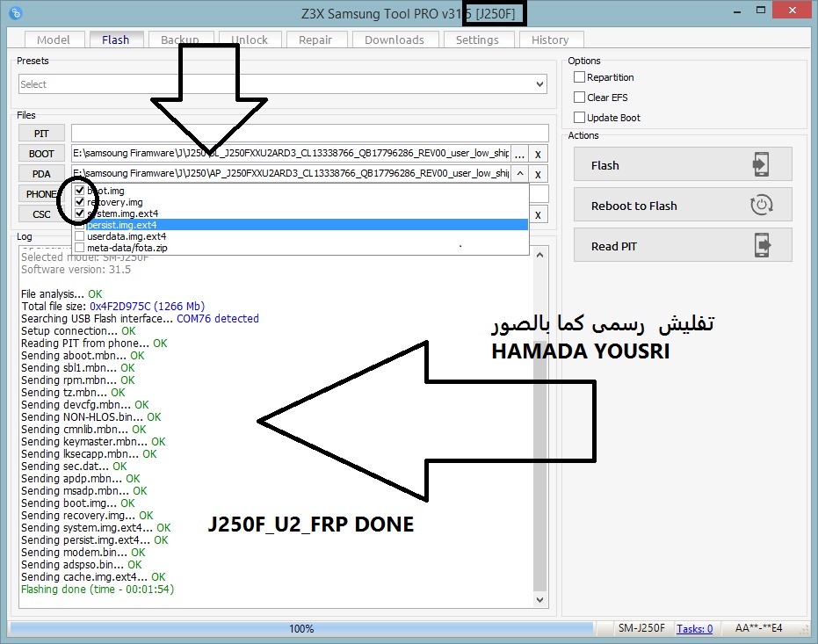
Task: Click 'Sending cache.img.ext4... OK' log line
Action: pos(93,576)
